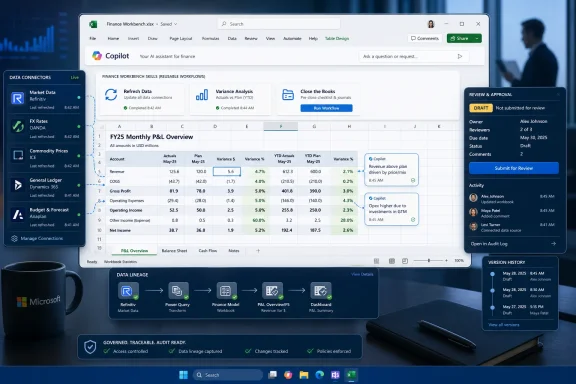The image size is (576, 384).
Task: Open the File menu
Action: click(93, 39)
